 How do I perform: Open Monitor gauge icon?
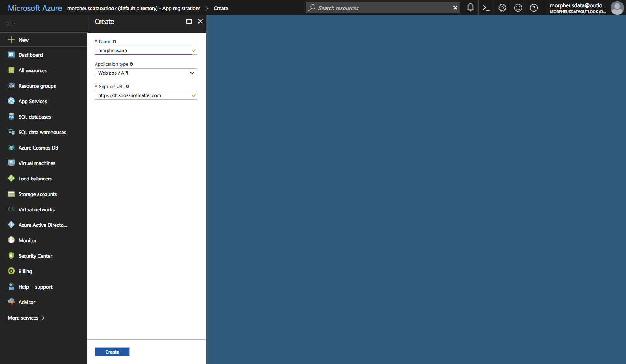click(x=11, y=240)
